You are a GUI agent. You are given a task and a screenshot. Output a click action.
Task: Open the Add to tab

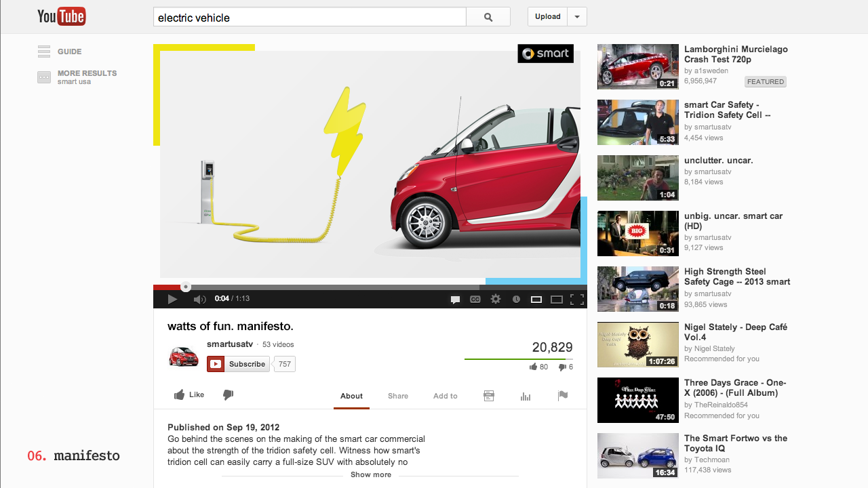coord(445,396)
